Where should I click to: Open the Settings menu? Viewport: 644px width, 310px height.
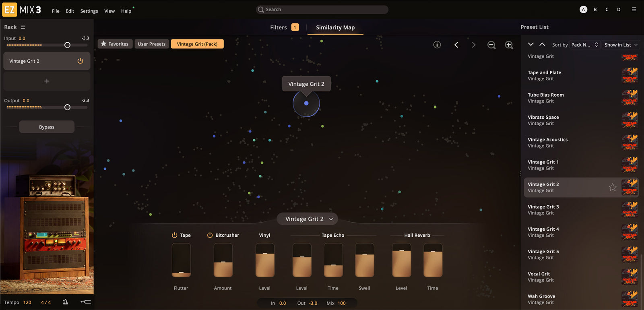89,11
